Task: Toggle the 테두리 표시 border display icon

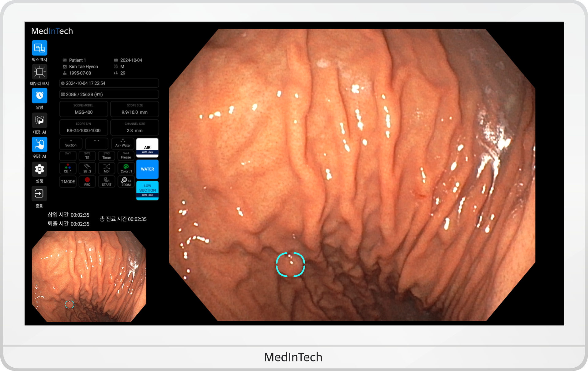Action: (40, 72)
